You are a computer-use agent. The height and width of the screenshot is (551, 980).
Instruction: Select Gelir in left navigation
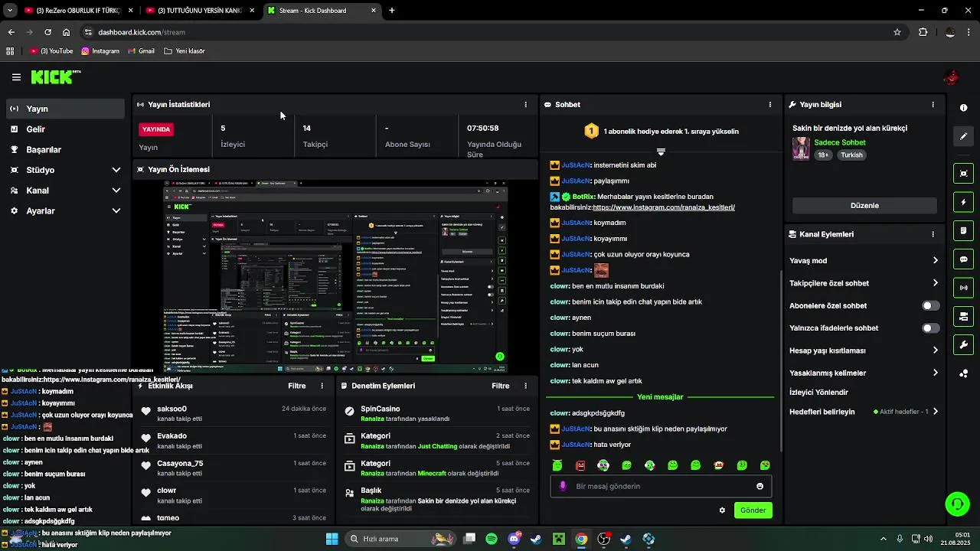point(66,129)
